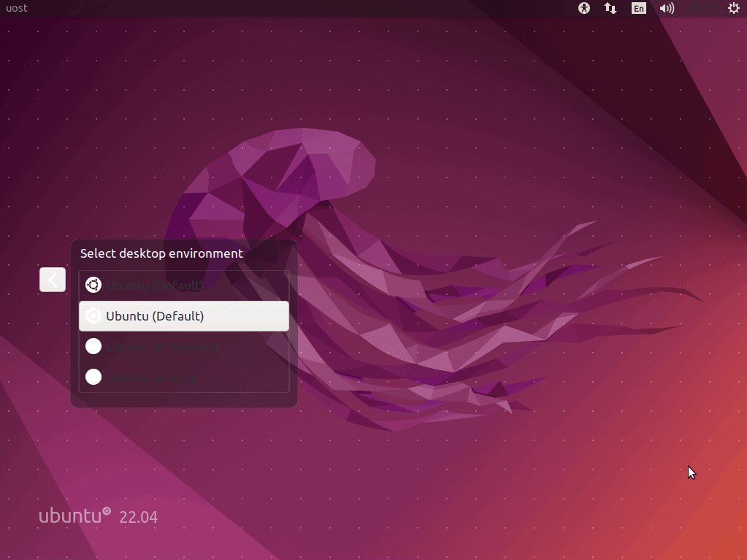Click the accessibility person symbol in top bar
Screen dimensions: 747x560
584,8
